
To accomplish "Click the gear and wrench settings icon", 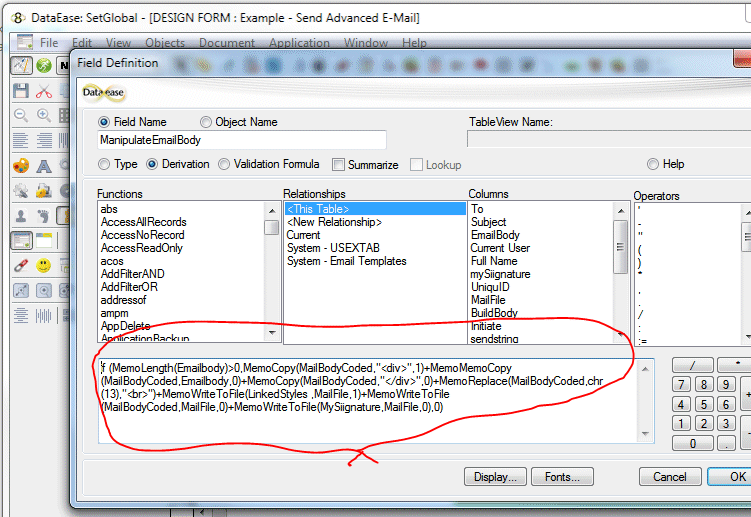I will tap(21, 191).
